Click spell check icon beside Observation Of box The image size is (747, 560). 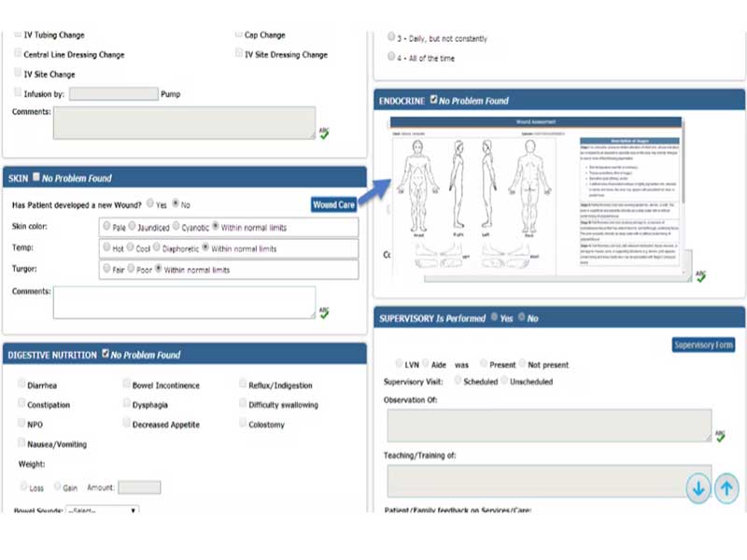[x=720, y=435]
